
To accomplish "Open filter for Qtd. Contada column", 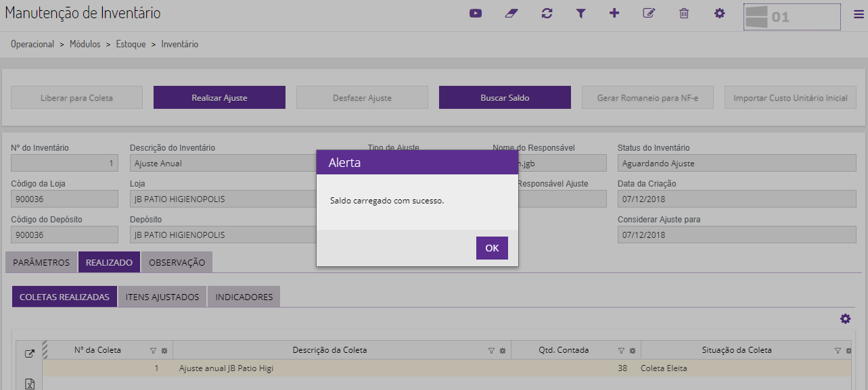I will point(621,351).
